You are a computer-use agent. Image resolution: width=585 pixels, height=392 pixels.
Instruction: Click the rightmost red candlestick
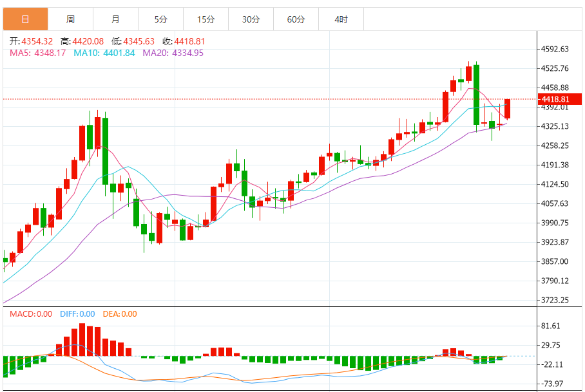pyautogui.click(x=508, y=109)
